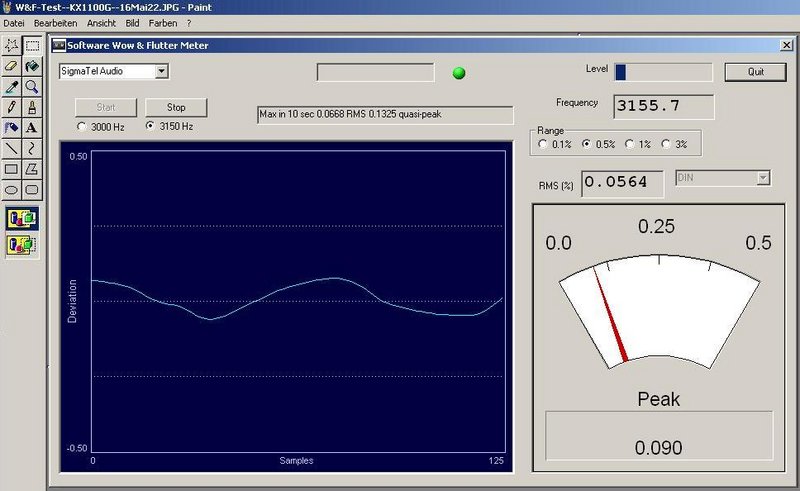Image resolution: width=800 pixels, height=491 pixels.
Task: Click the Max in 10 sec status text
Action: click(x=385, y=115)
